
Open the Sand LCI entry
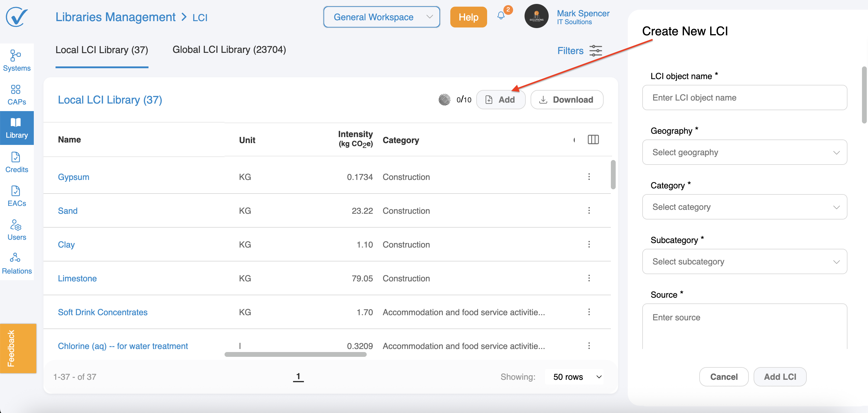[x=68, y=211]
